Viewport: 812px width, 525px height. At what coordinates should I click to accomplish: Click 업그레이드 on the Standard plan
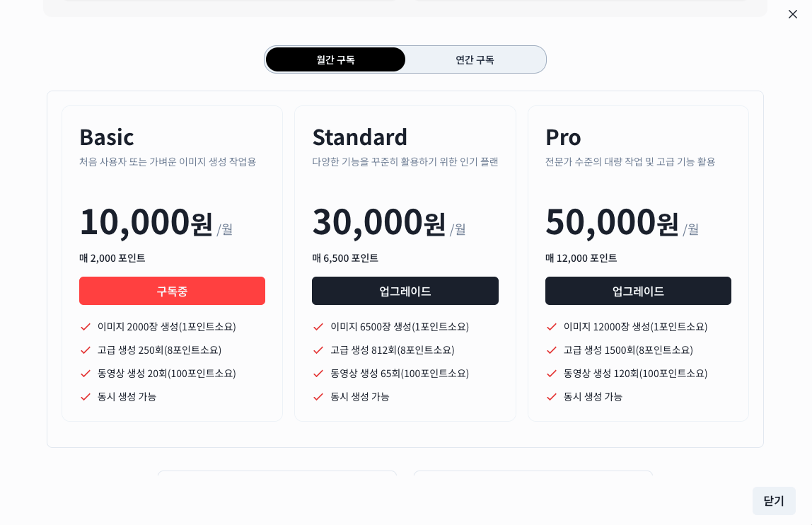405,291
